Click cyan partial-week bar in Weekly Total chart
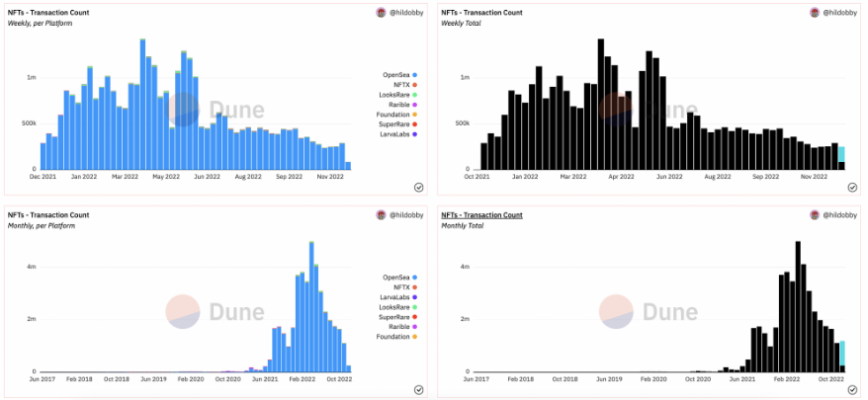This screenshot has height=400, width=868. (841, 154)
